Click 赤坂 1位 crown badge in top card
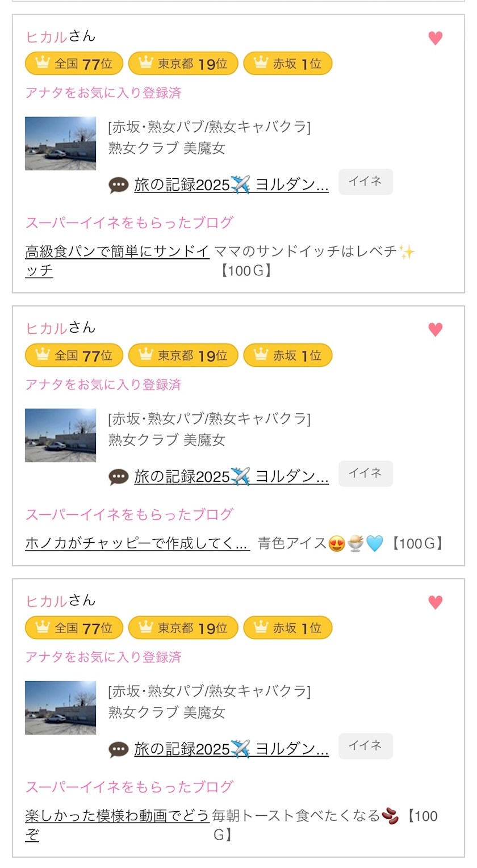Screen dimensions: 477x868 (x=287, y=64)
